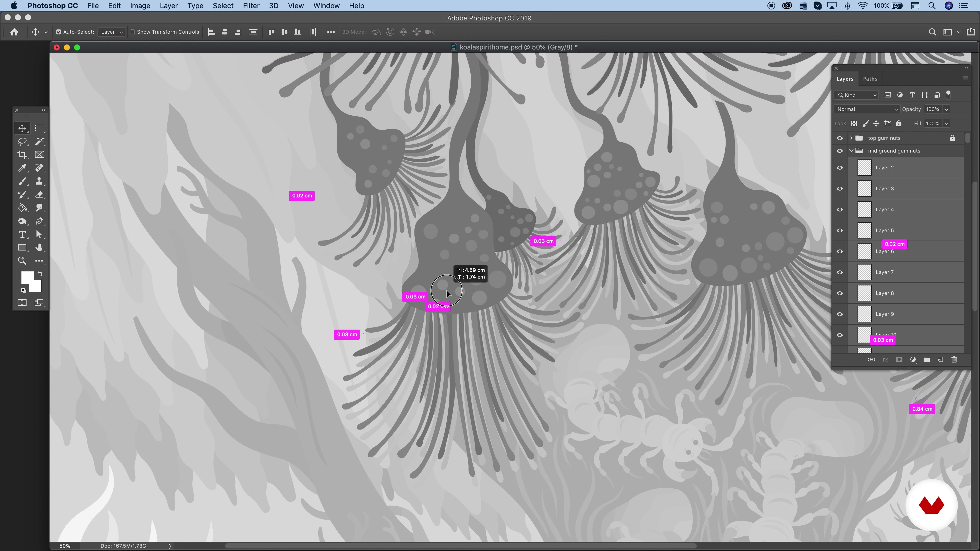Image resolution: width=980 pixels, height=551 pixels.
Task: Select the Healing Brush tool
Action: (39, 168)
